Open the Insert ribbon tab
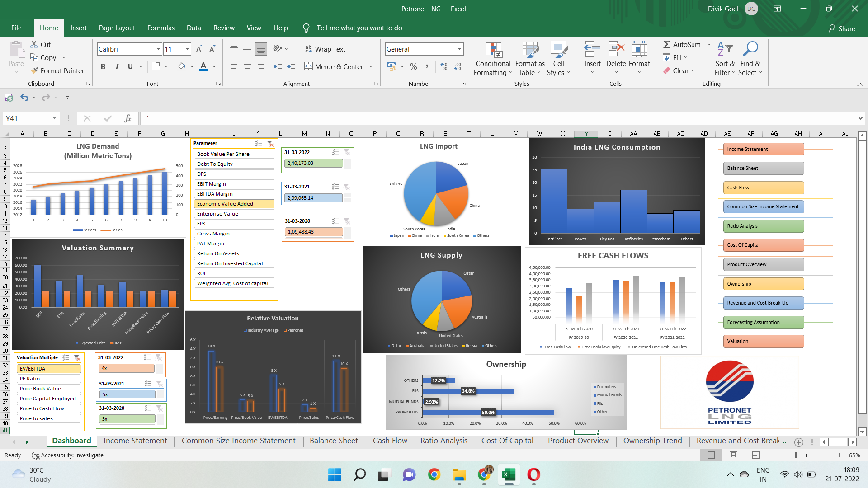This screenshot has height=488, width=868. 78,28
